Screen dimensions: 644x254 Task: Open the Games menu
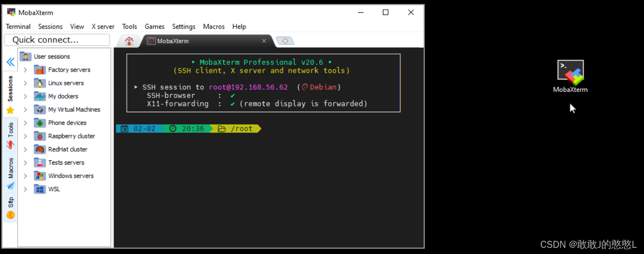point(154,27)
